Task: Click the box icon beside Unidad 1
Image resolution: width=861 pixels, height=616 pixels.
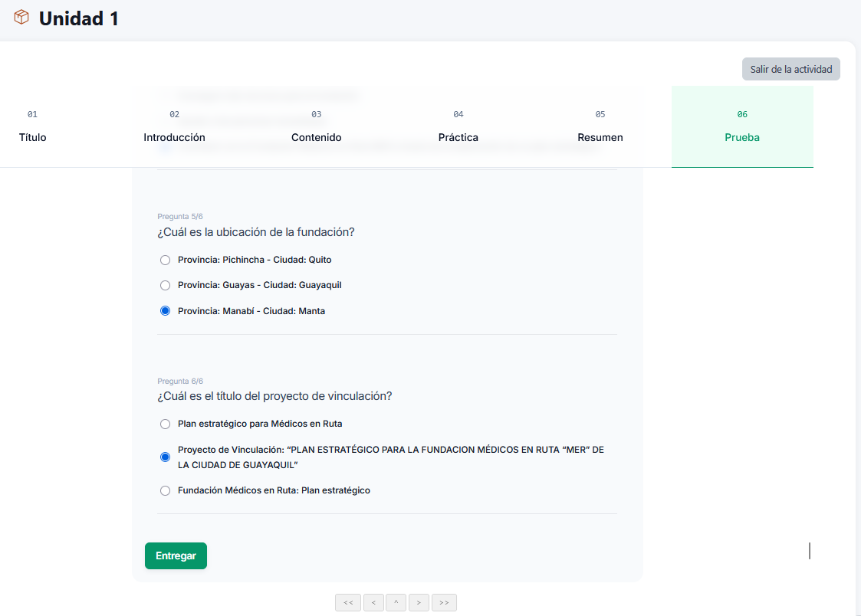Action: [x=21, y=18]
